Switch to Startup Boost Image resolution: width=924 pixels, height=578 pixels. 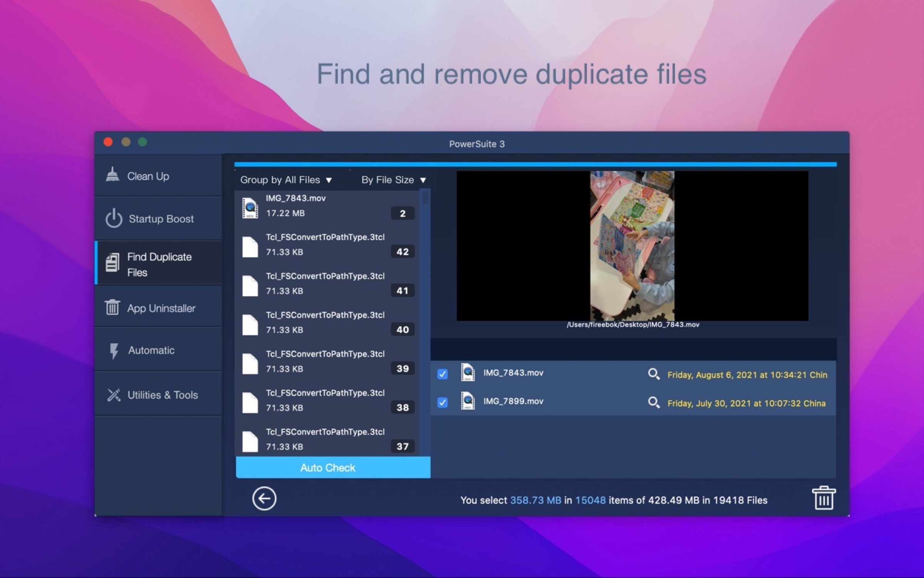pyautogui.click(x=158, y=218)
